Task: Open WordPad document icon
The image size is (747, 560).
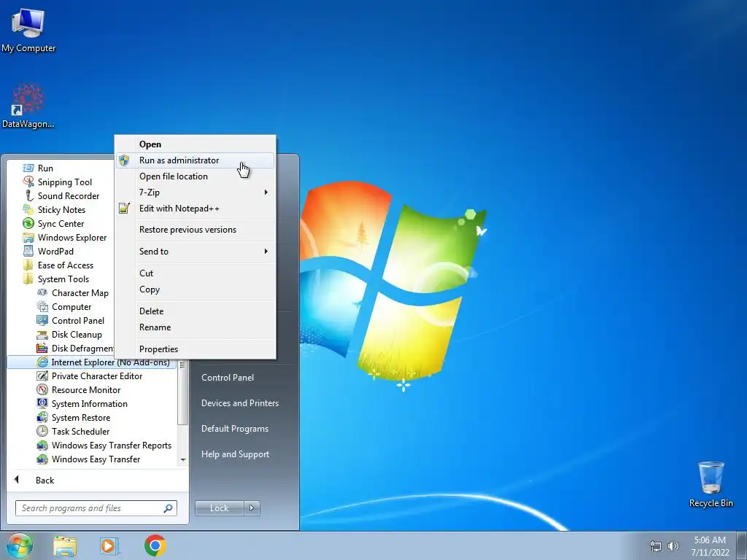Action: click(x=28, y=251)
